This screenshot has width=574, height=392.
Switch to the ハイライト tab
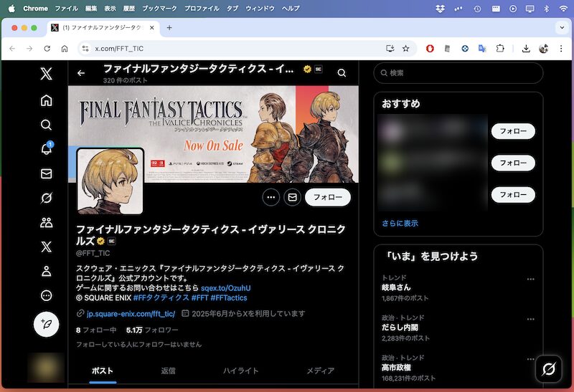click(240, 371)
